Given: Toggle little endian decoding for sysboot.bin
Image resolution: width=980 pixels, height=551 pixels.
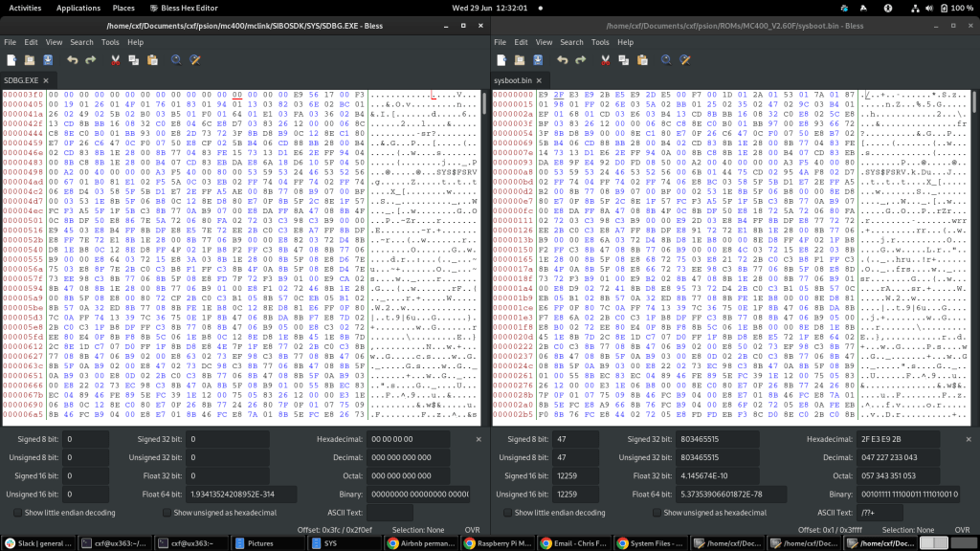Looking at the screenshot, I should [x=507, y=513].
